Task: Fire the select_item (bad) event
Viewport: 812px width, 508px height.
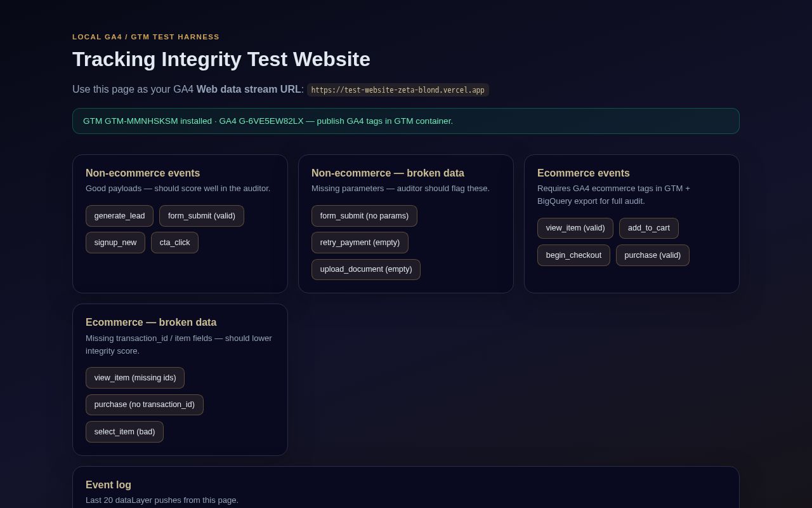Action: (x=124, y=432)
